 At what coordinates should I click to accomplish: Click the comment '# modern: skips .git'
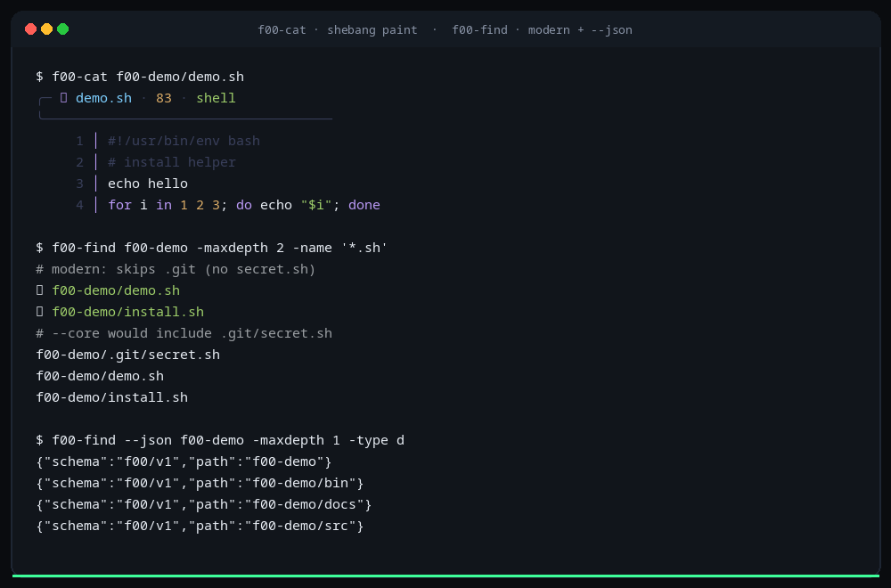(x=176, y=269)
